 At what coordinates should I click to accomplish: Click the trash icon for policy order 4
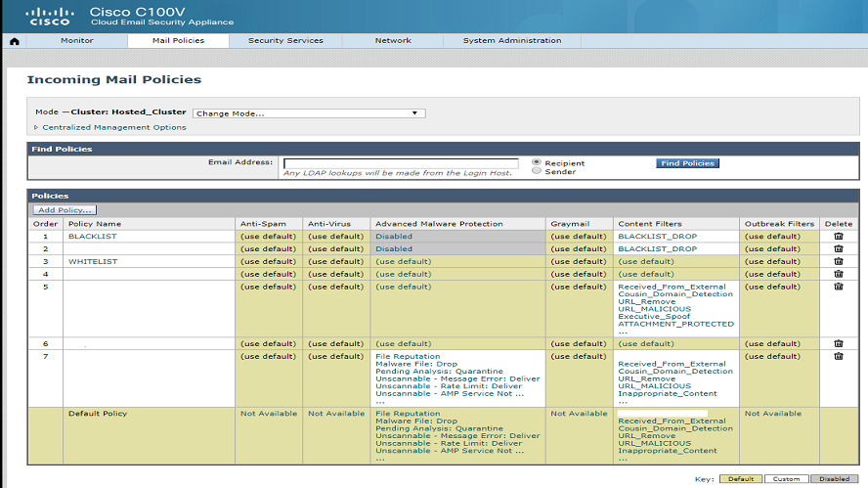[838, 275]
